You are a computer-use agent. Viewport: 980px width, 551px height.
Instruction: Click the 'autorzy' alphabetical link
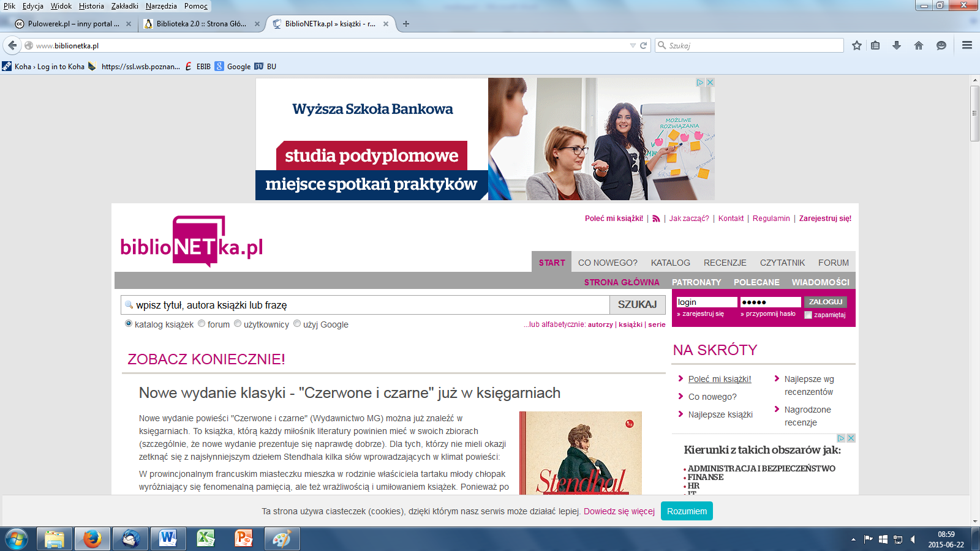[x=600, y=324]
